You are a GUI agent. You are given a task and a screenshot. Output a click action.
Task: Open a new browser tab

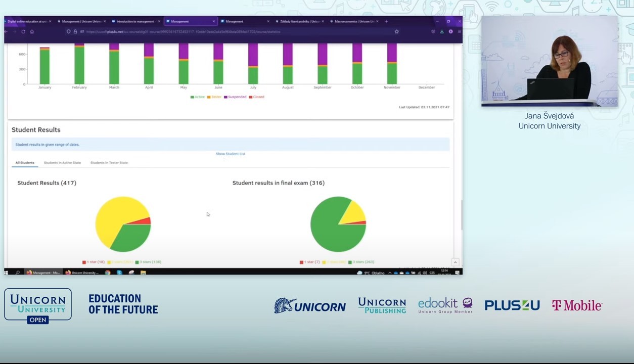(x=386, y=21)
